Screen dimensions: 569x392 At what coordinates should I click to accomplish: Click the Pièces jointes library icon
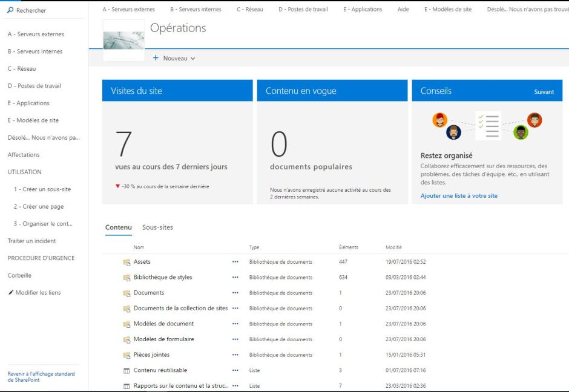[x=127, y=355]
